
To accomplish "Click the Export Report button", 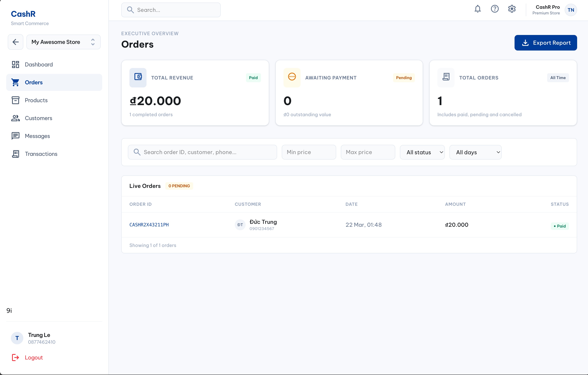I will (545, 43).
